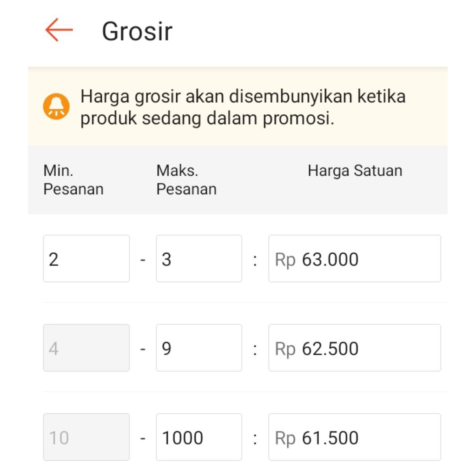Edit maximum order field showing 1000
The width and height of the screenshot is (476, 476).
pyautogui.click(x=199, y=437)
